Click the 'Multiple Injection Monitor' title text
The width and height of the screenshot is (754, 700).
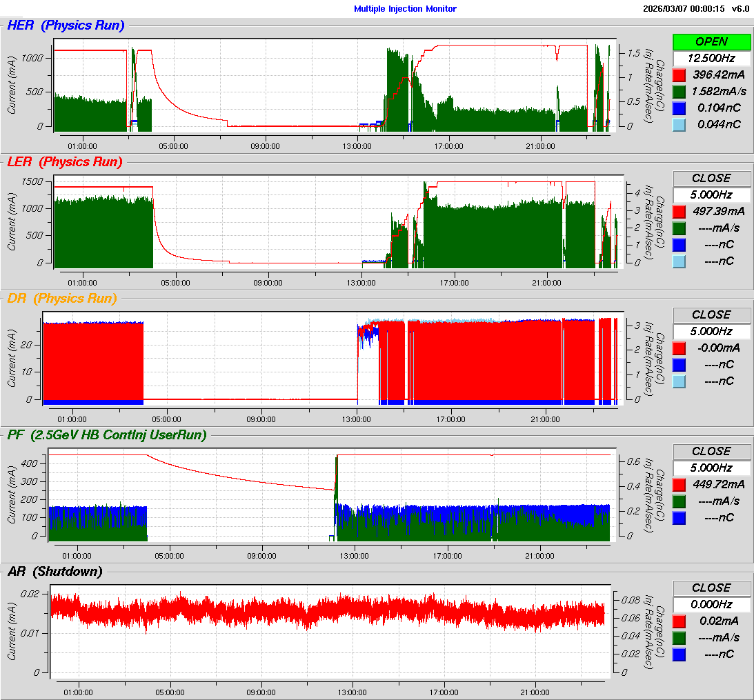(405, 9)
